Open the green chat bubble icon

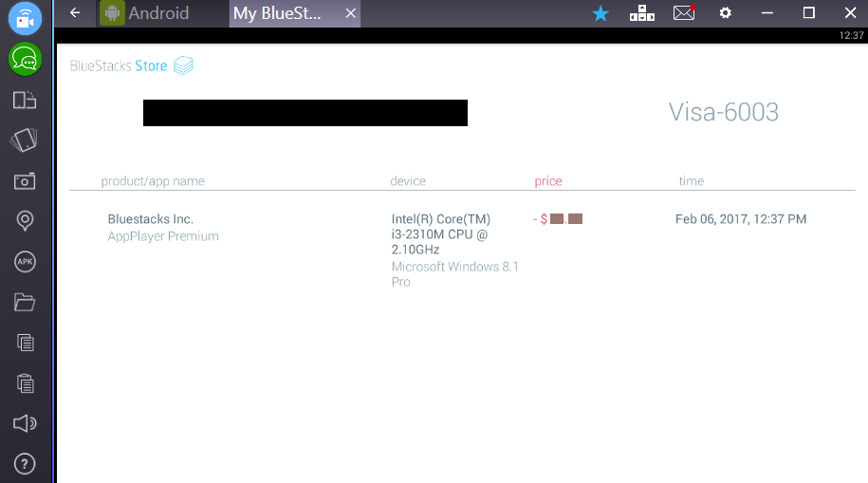pyautogui.click(x=25, y=59)
